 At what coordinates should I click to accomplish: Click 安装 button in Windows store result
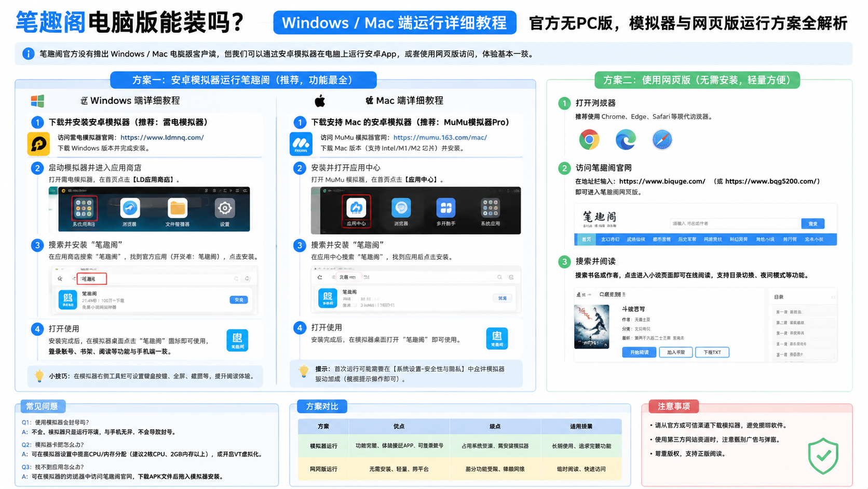pos(239,300)
